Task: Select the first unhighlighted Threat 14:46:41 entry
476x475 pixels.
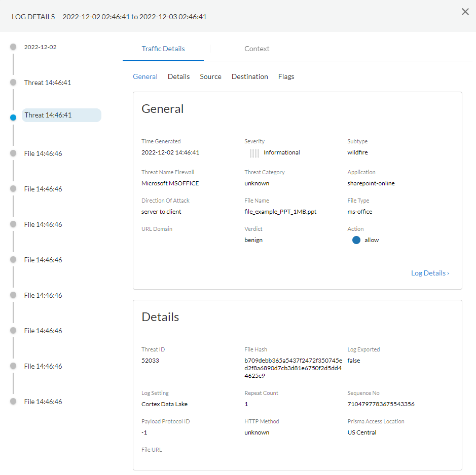Action: tap(48, 83)
